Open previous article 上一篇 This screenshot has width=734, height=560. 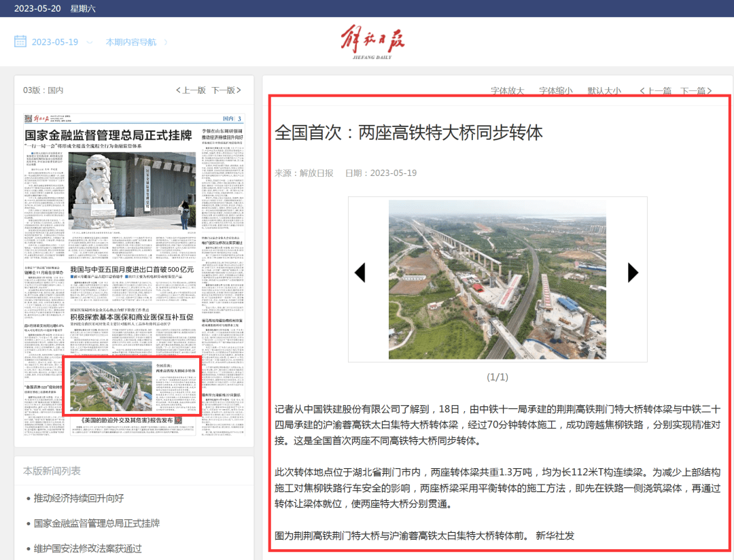pos(655,90)
